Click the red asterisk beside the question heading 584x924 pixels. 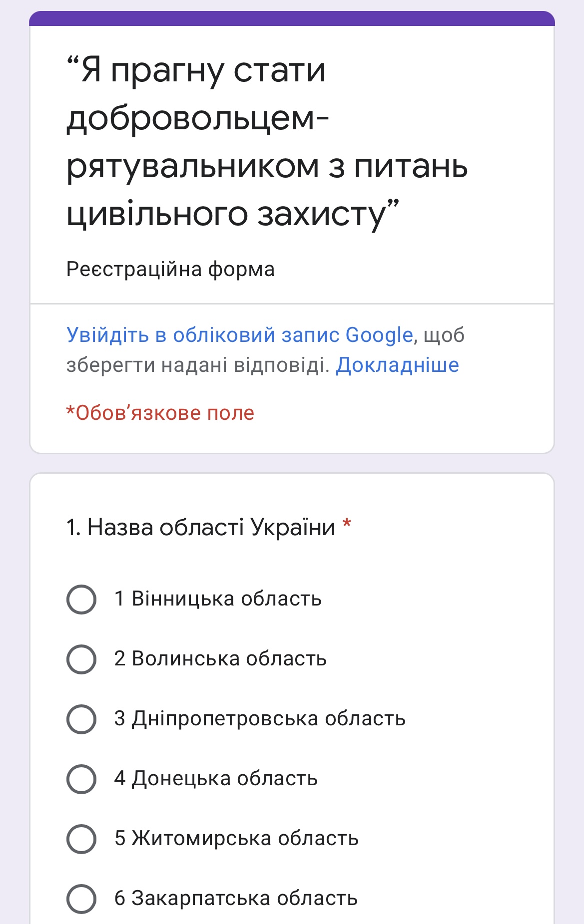click(347, 525)
